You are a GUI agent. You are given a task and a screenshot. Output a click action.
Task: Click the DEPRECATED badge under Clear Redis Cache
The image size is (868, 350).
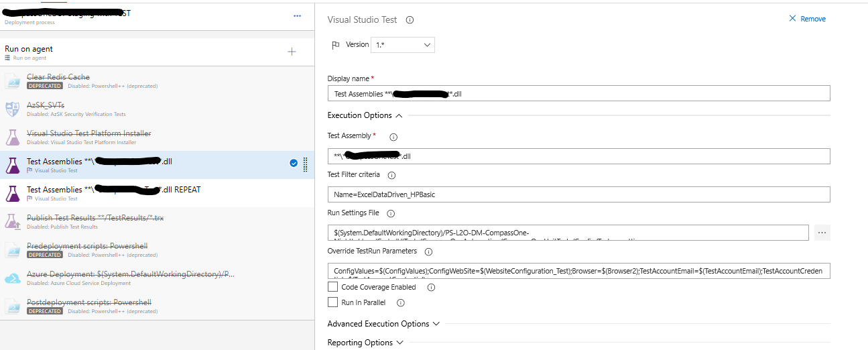45,86
